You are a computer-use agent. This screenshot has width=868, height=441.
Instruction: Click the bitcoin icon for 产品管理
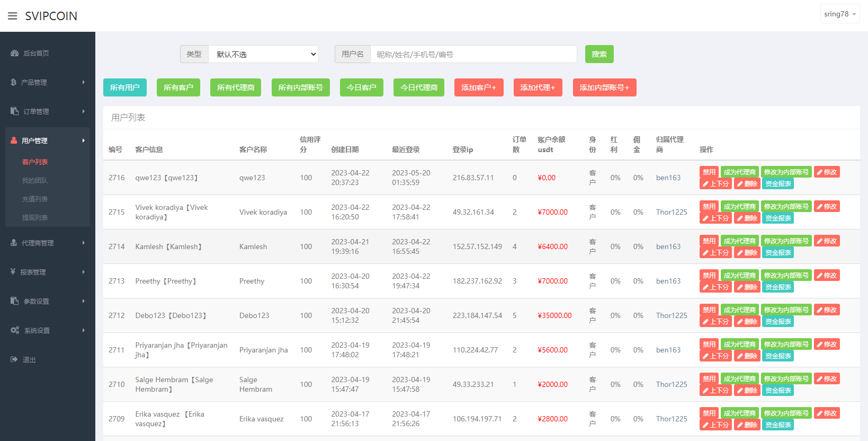[14, 82]
